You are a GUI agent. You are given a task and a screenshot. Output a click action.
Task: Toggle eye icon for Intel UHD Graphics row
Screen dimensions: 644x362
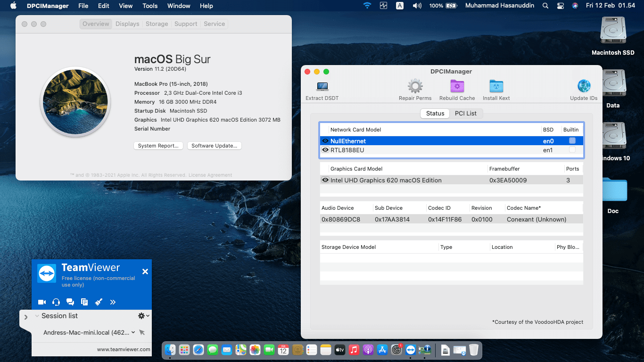pyautogui.click(x=325, y=180)
